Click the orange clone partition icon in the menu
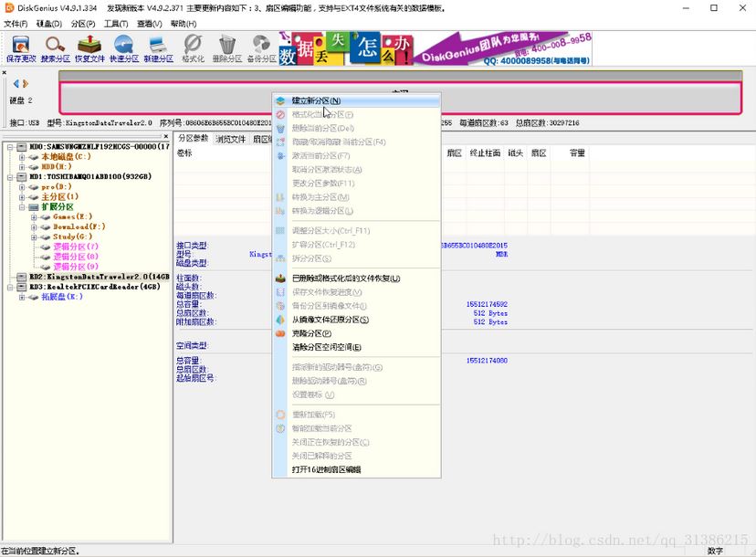Viewport: 756px width, 557px height. click(280, 333)
